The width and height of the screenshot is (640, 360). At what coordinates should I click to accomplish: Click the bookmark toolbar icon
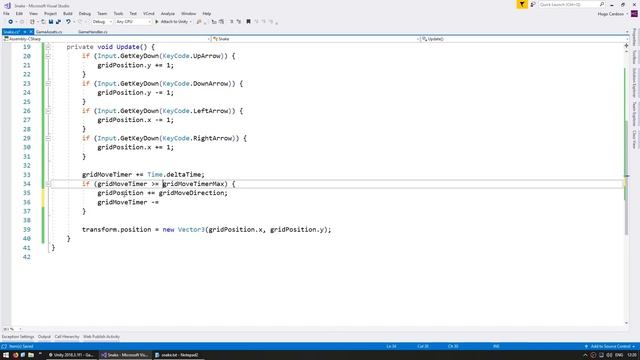pyautogui.click(x=248, y=22)
